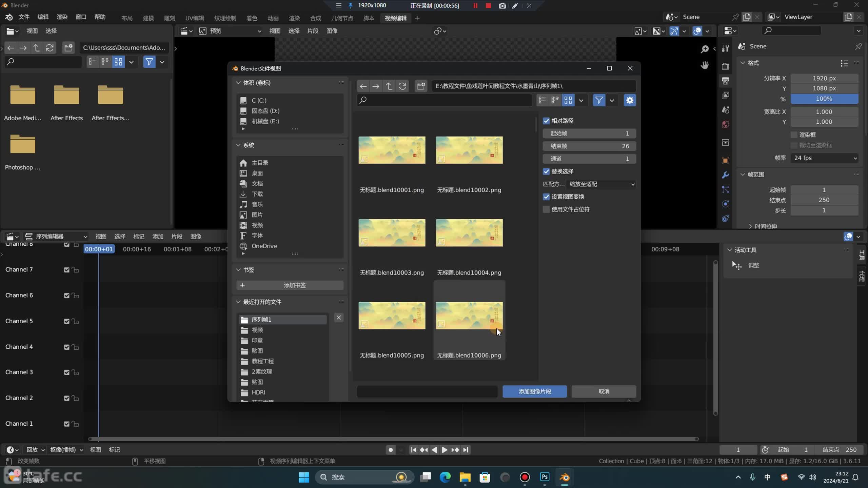The width and height of the screenshot is (868, 488).
Task: Open Windows Start menu
Action: point(304,477)
